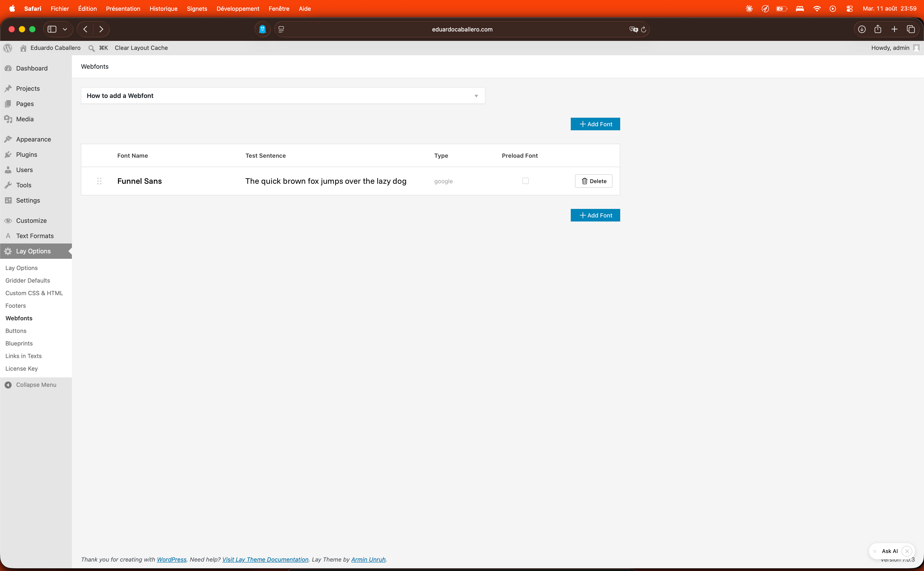Screen dimensions: 924x571
Task: Open the command search magnifier icon
Action: (x=91, y=48)
